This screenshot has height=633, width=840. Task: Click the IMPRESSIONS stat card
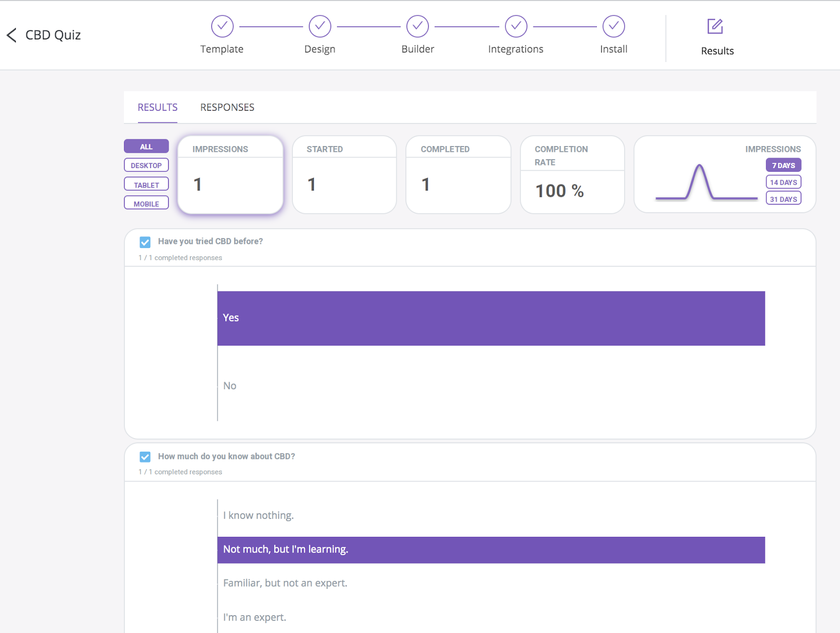pyautogui.click(x=230, y=175)
